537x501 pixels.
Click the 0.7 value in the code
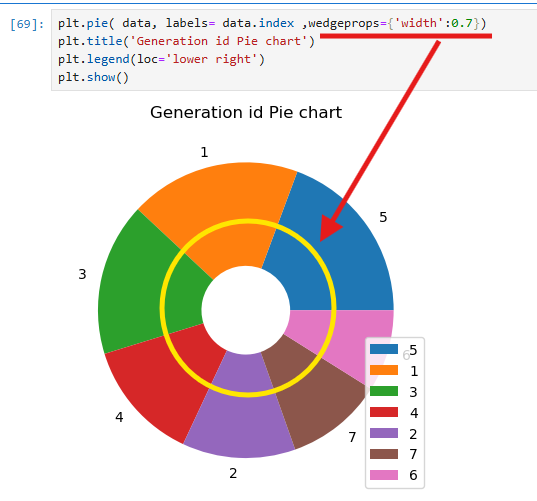pos(462,23)
